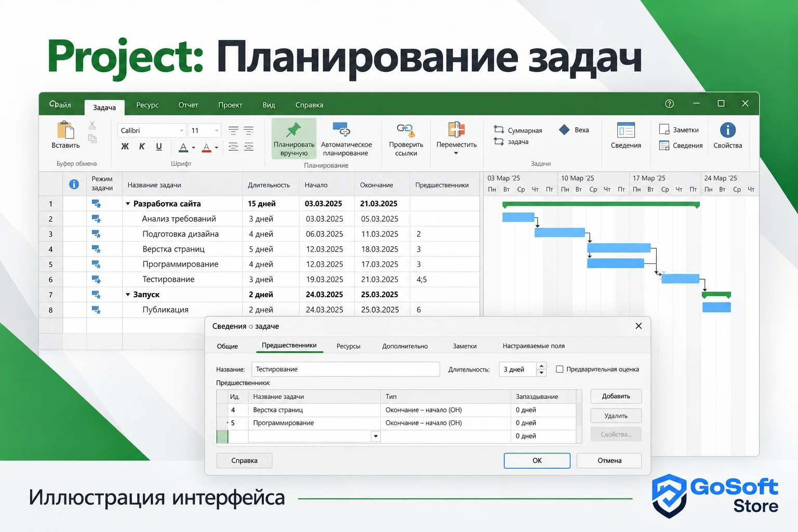Click the Добавить button
Screen dimensions: 798x532
(616, 396)
